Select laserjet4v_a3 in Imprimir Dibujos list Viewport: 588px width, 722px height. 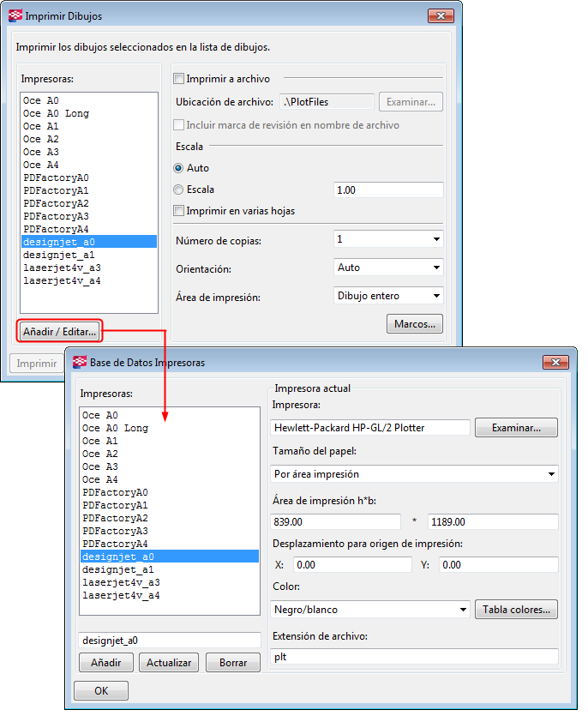(x=89, y=268)
